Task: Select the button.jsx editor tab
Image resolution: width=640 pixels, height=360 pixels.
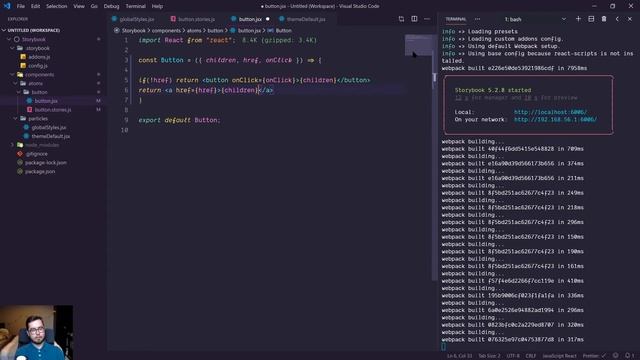Action: coord(250,19)
